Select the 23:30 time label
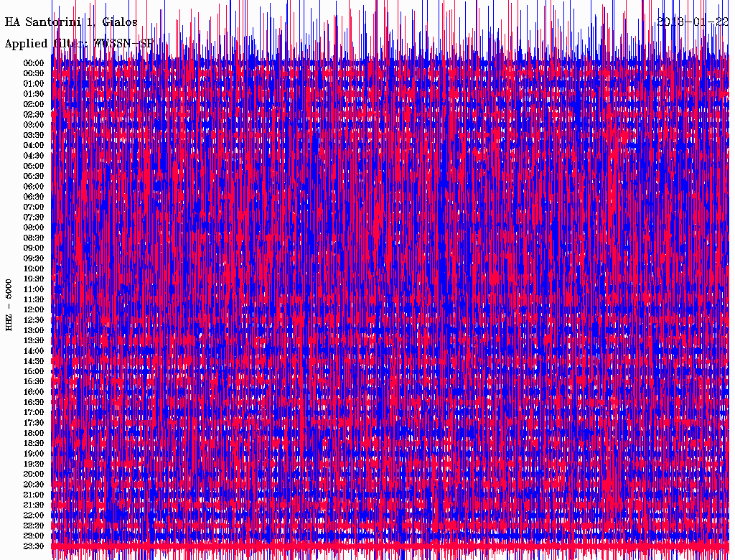The image size is (735, 560). (34, 546)
